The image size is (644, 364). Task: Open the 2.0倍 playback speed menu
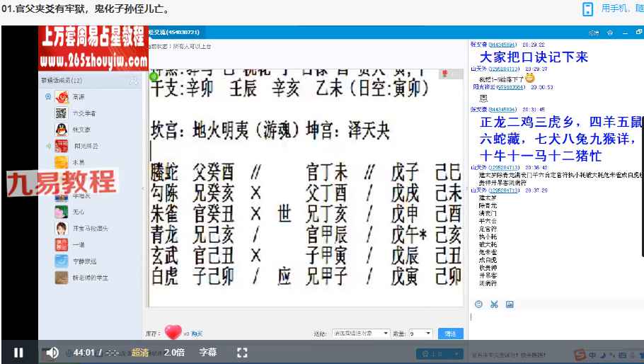coord(174,353)
